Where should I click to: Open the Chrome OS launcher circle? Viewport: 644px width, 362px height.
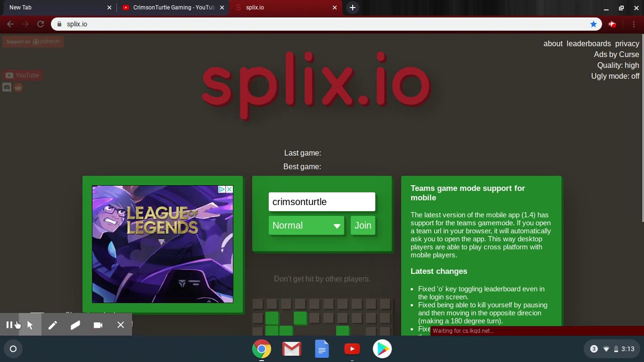[x=13, y=349]
